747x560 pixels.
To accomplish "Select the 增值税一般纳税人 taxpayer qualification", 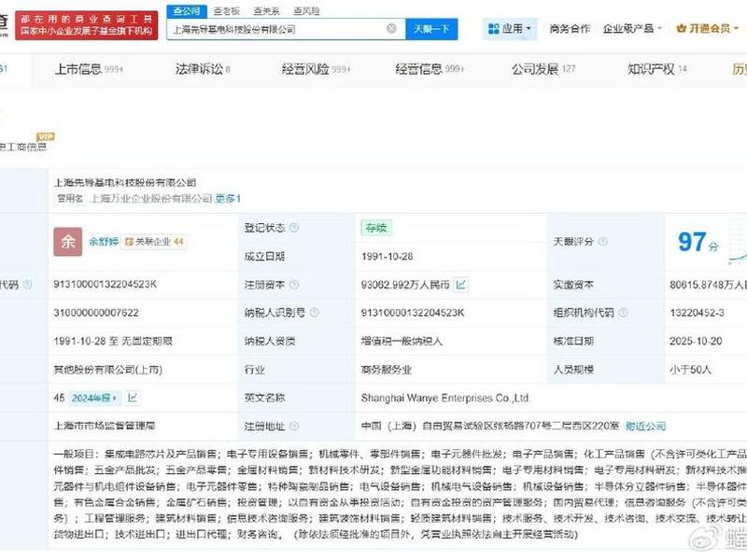I will [402, 341].
